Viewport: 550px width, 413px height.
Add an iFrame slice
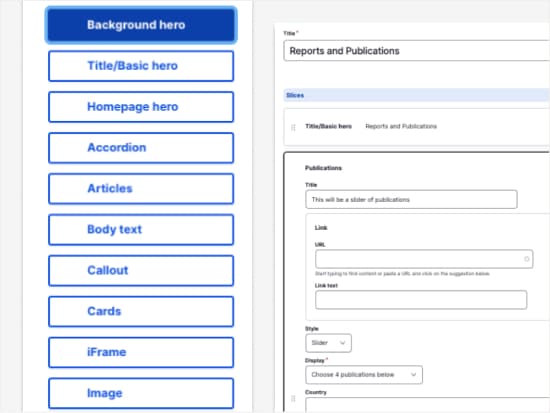tap(141, 352)
